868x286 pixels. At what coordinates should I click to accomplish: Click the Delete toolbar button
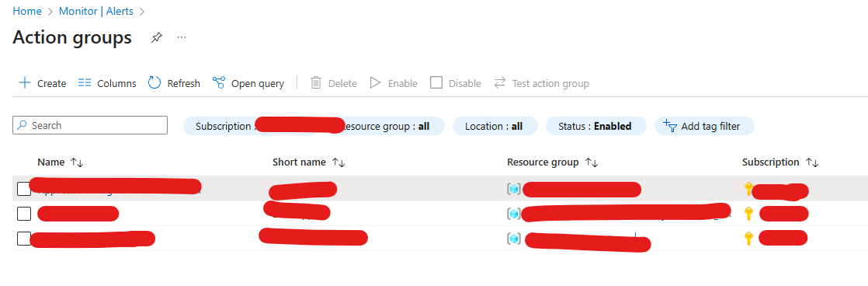coord(333,83)
